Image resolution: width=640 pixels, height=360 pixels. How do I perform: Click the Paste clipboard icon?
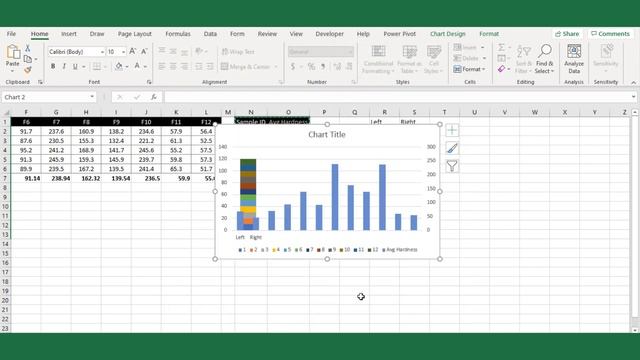coord(13,52)
